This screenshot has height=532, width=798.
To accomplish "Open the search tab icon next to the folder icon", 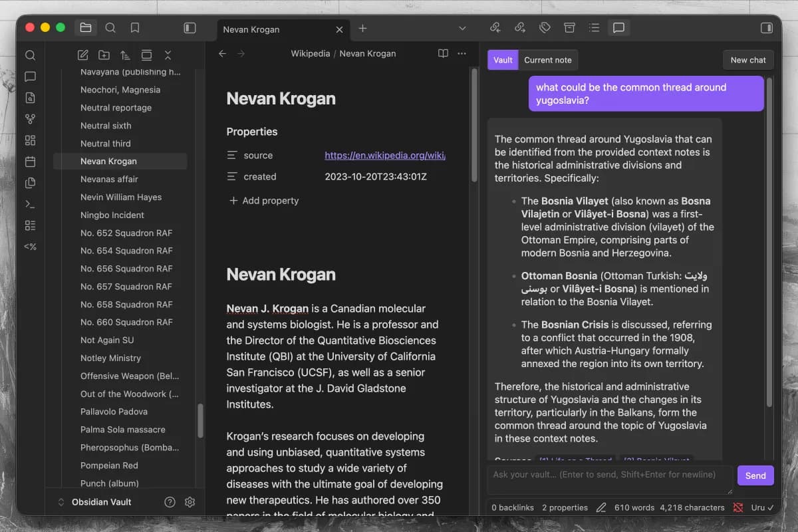I will click(x=110, y=28).
